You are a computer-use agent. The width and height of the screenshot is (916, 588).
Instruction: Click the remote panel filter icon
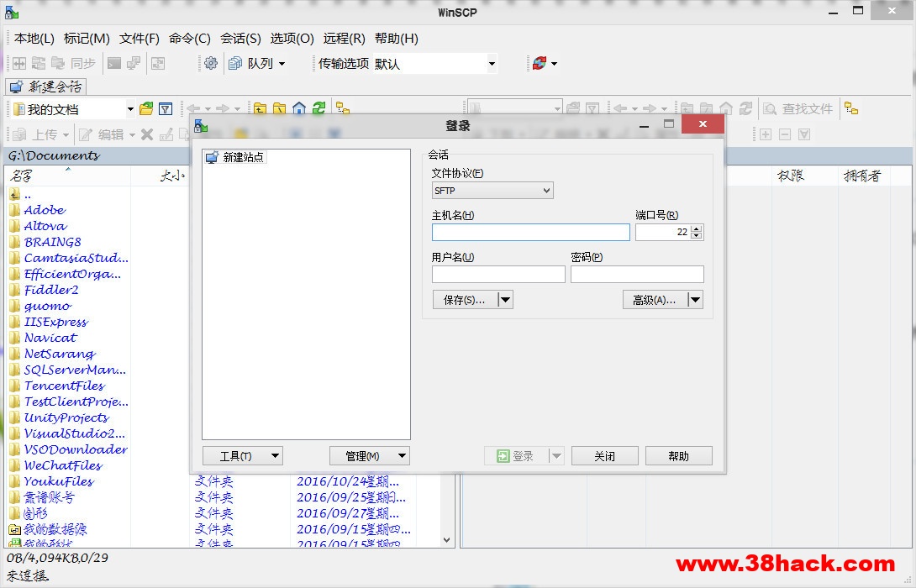(x=593, y=108)
